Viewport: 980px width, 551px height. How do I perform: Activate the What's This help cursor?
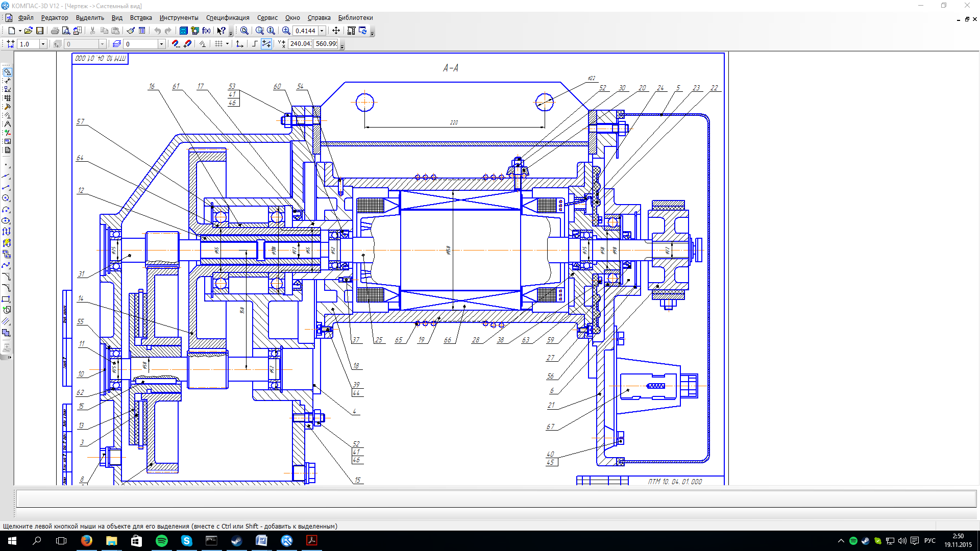tap(221, 31)
